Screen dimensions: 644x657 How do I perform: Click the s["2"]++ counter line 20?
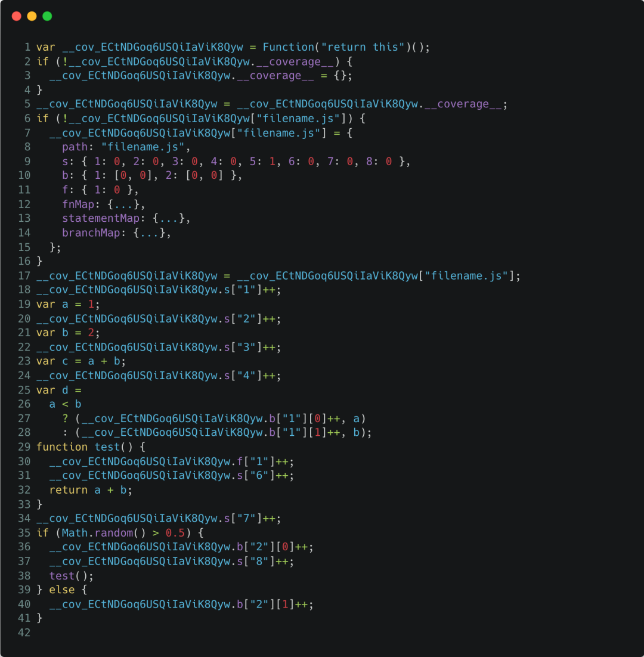tap(159, 319)
